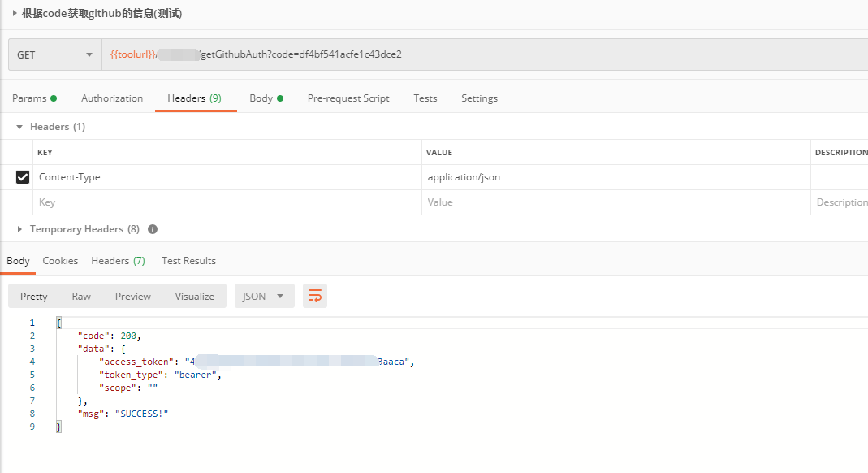Viewport: 868px width, 473px height.
Task: Click the Temporary Headers info icon
Action: coord(153,228)
